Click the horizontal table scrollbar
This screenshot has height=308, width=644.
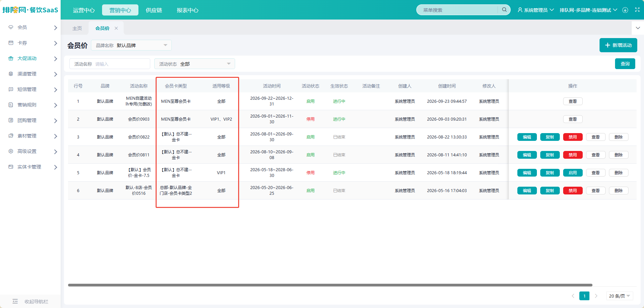tap(330, 285)
